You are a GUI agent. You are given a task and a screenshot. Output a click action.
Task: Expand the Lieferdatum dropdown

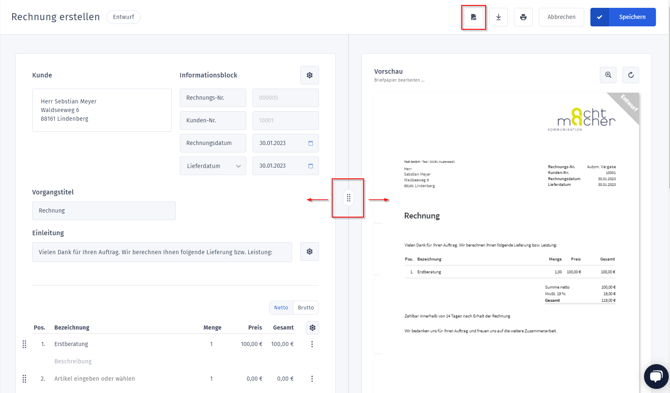tap(213, 166)
